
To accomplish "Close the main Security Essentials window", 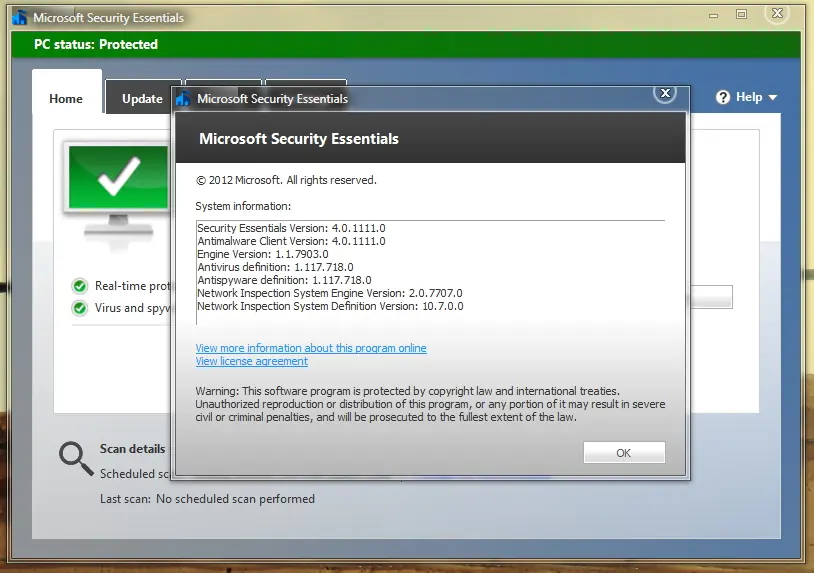I will coord(777,13).
